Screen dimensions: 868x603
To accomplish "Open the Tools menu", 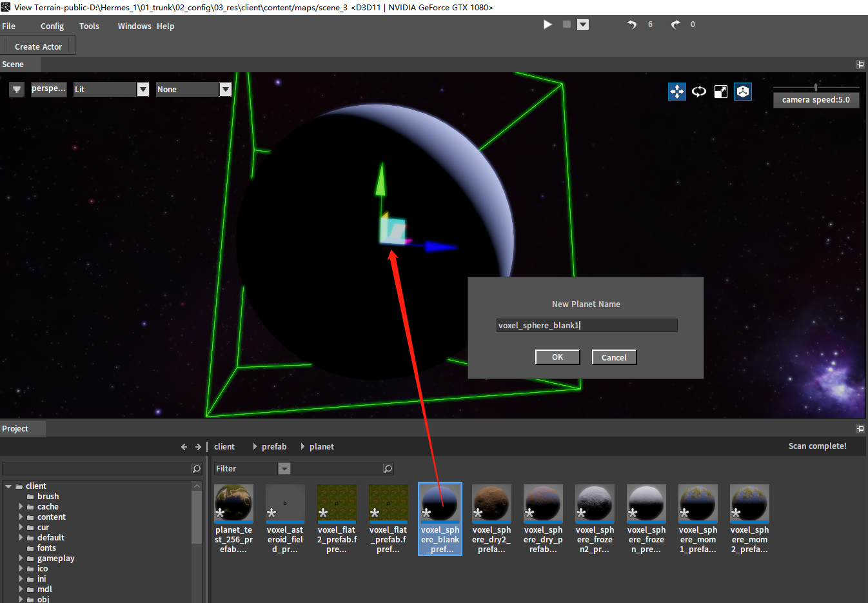I will point(89,26).
